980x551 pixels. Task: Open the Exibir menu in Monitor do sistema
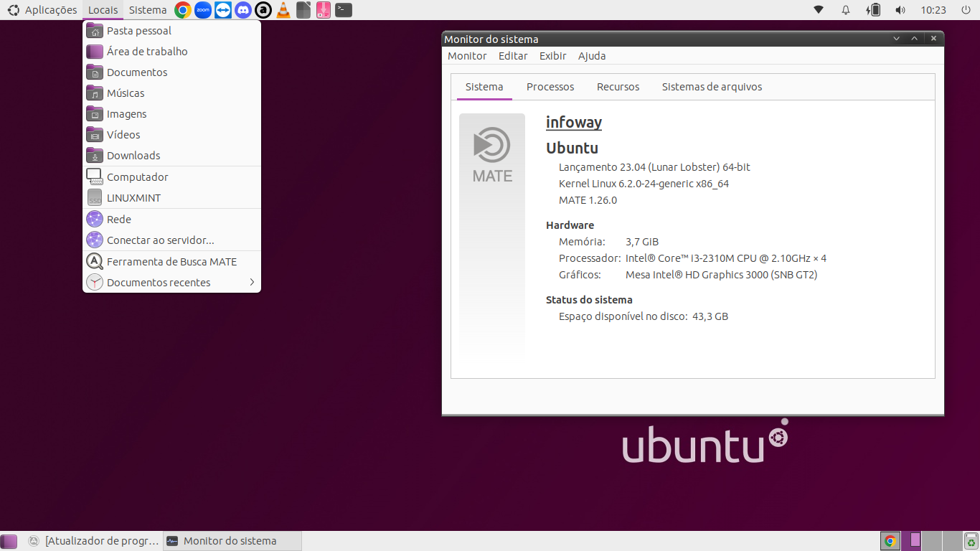(x=552, y=56)
